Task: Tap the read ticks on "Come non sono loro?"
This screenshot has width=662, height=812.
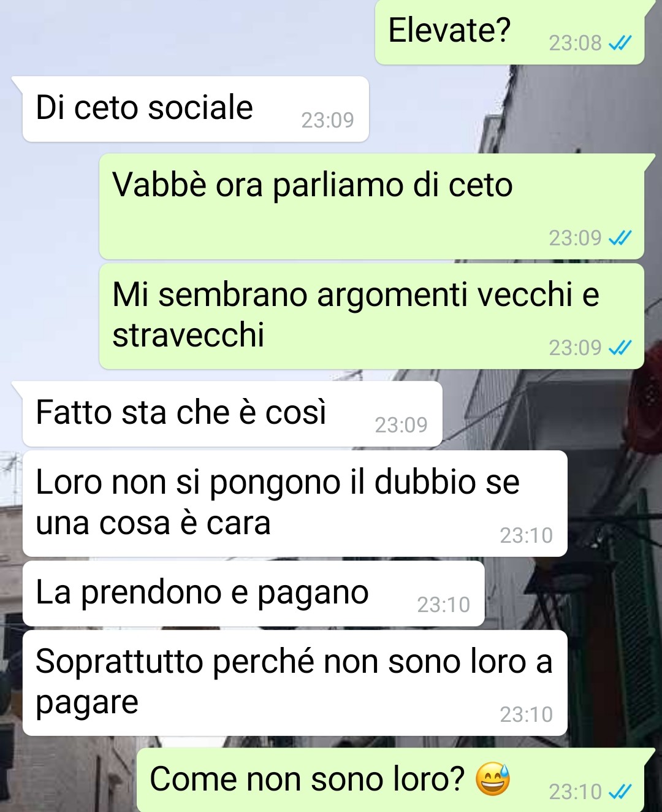Action: tap(620, 792)
